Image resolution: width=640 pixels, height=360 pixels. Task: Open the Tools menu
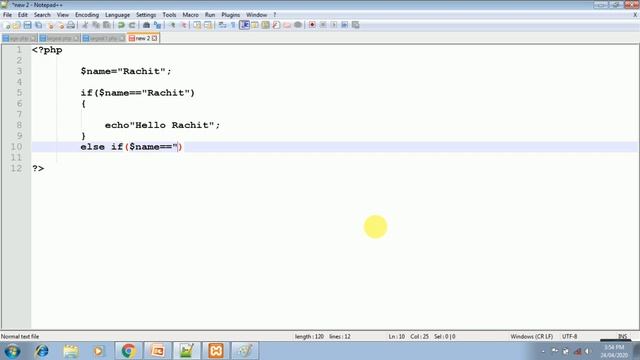(x=169, y=15)
